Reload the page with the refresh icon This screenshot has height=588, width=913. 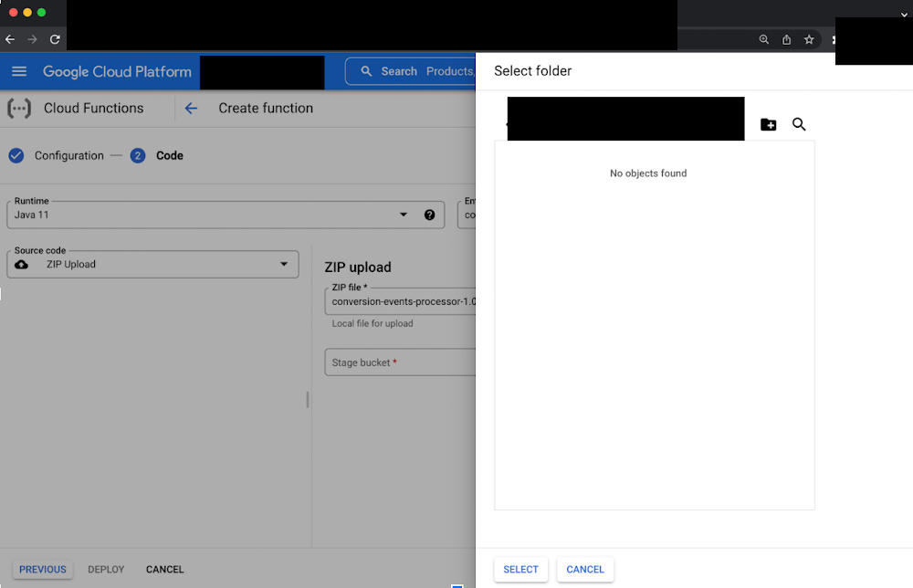55,39
